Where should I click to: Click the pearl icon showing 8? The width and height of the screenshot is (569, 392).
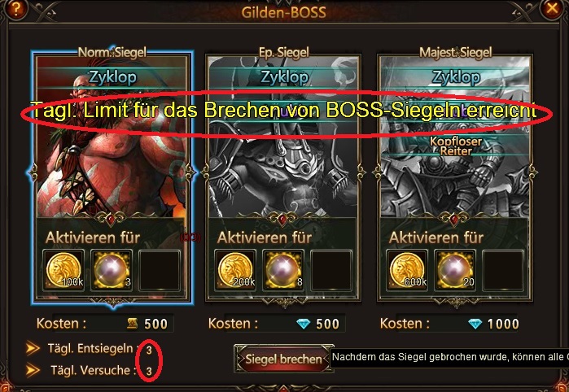click(x=282, y=270)
